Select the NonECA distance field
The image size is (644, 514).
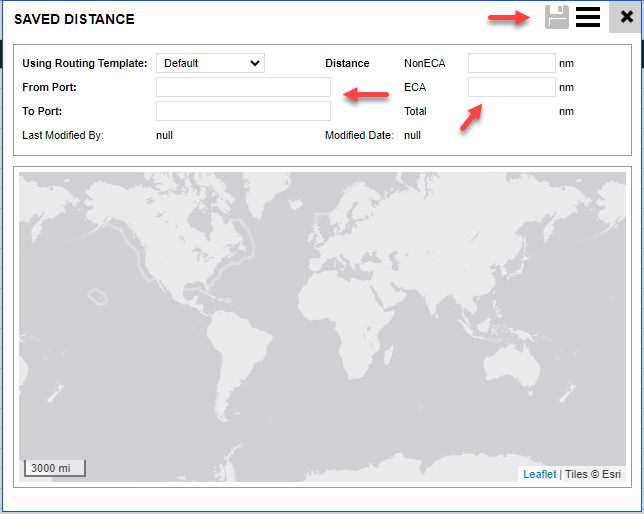pos(511,63)
